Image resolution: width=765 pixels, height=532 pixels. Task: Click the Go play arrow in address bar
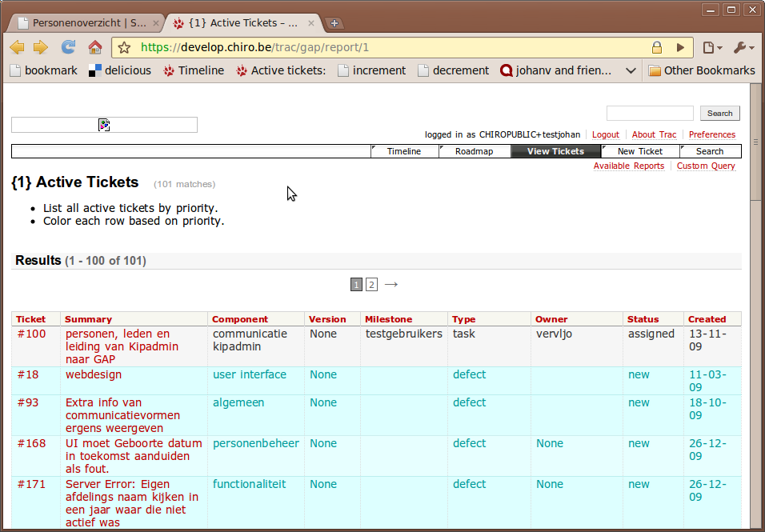pos(680,47)
